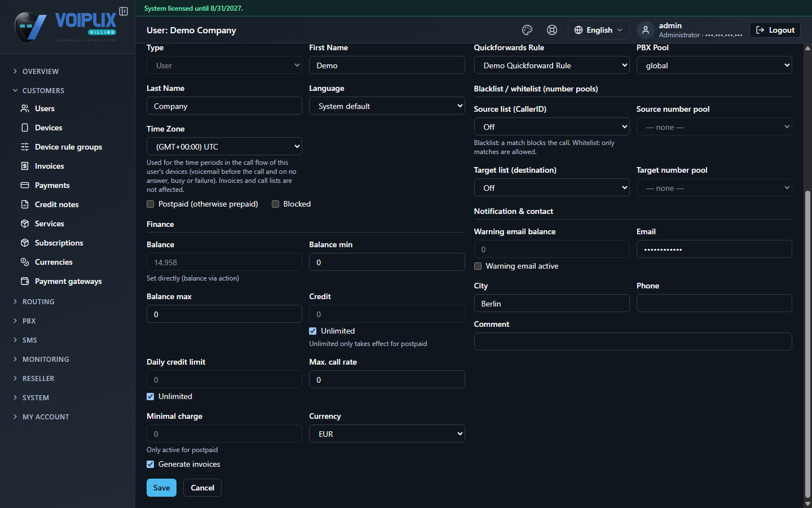This screenshot has width=812, height=508.
Task: Open the theme palette icon
Action: click(527, 30)
